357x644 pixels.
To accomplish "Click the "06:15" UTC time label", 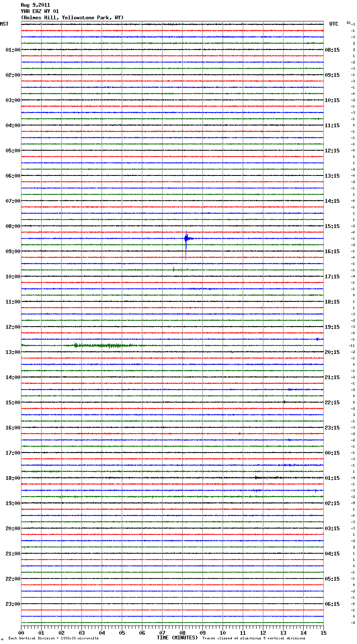I will pos(332,604).
